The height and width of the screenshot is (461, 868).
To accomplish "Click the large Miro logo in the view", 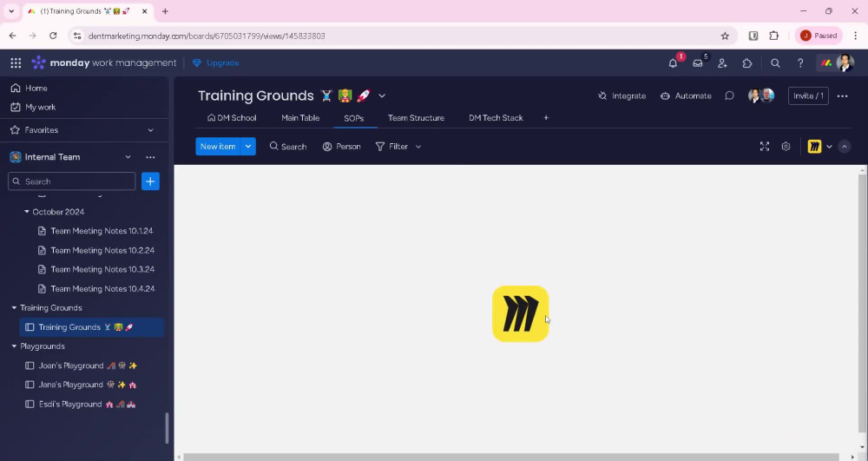I will click(520, 313).
